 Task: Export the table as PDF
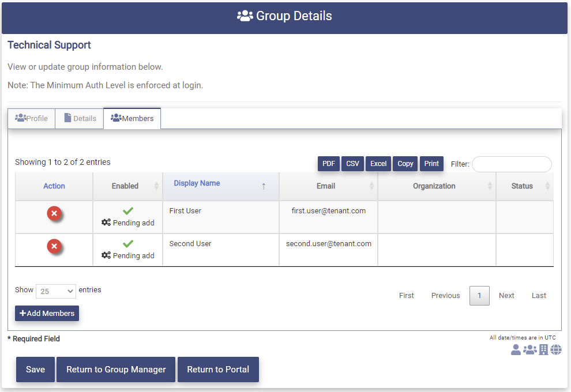click(x=329, y=164)
